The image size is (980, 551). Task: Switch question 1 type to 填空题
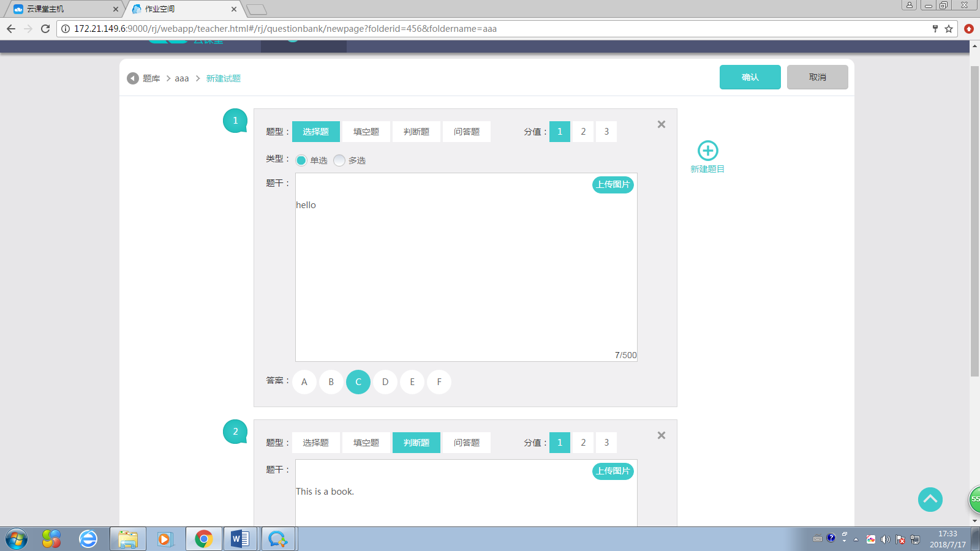click(x=366, y=132)
